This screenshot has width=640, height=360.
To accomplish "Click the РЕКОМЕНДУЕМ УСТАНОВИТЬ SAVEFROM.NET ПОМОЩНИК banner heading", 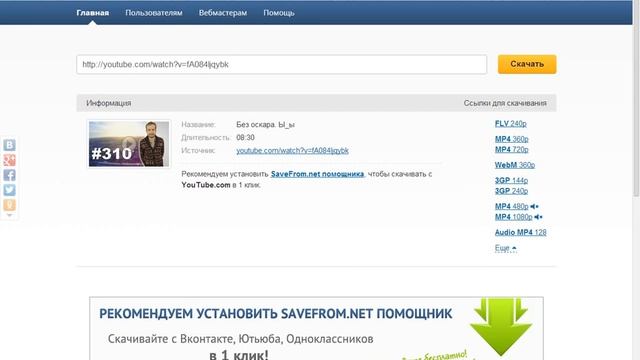I will (276, 313).
